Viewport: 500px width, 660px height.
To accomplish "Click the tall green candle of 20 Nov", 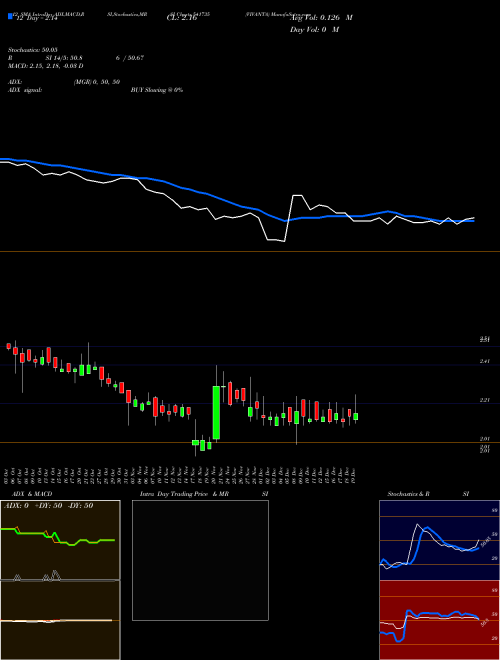I will pos(216,412).
